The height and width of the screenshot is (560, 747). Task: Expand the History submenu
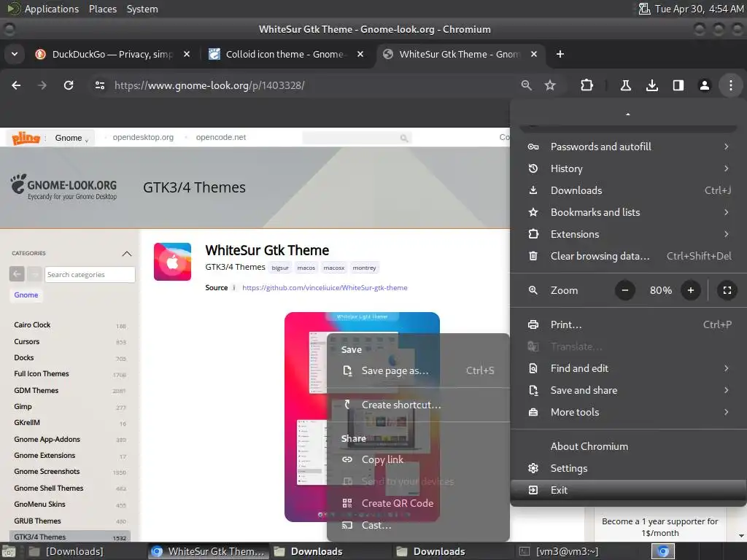tap(628, 168)
